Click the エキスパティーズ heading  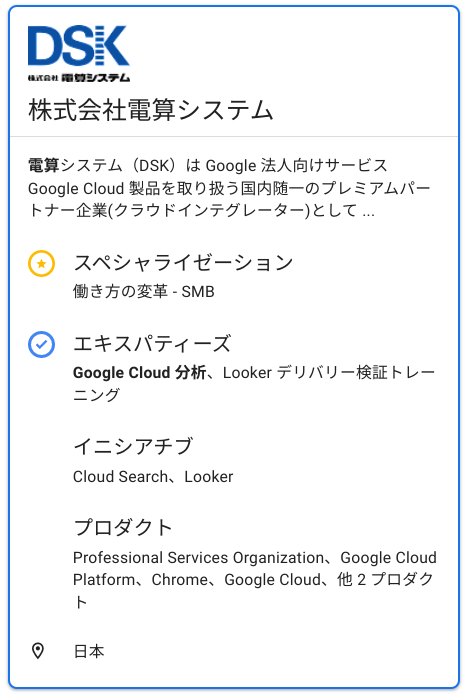152,344
